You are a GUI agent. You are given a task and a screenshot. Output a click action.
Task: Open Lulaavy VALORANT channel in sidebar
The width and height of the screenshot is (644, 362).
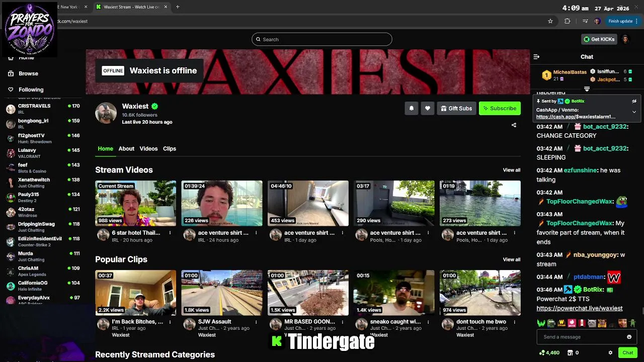[x=43, y=153]
